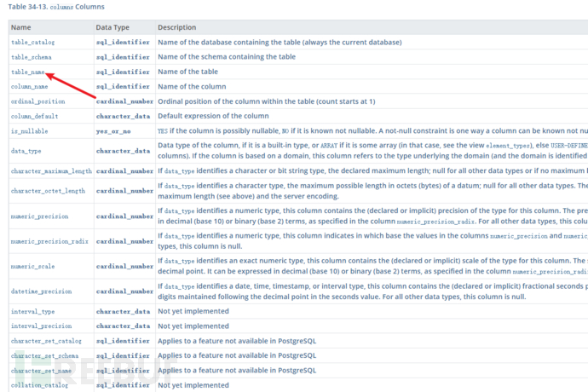Select the character_maximum_length name cell

click(51, 171)
